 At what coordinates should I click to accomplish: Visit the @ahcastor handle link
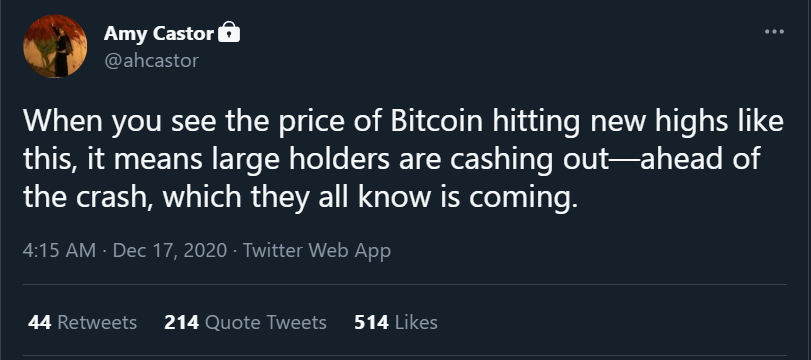151,61
